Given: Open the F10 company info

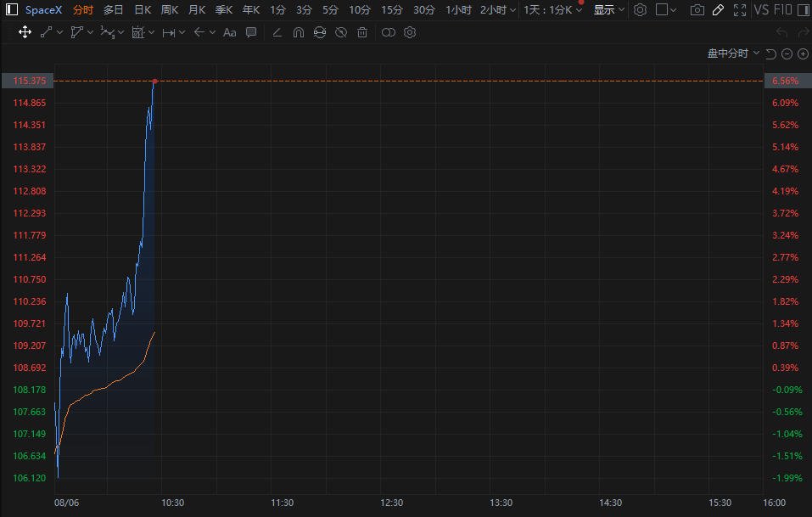Looking at the screenshot, I should (782, 9).
